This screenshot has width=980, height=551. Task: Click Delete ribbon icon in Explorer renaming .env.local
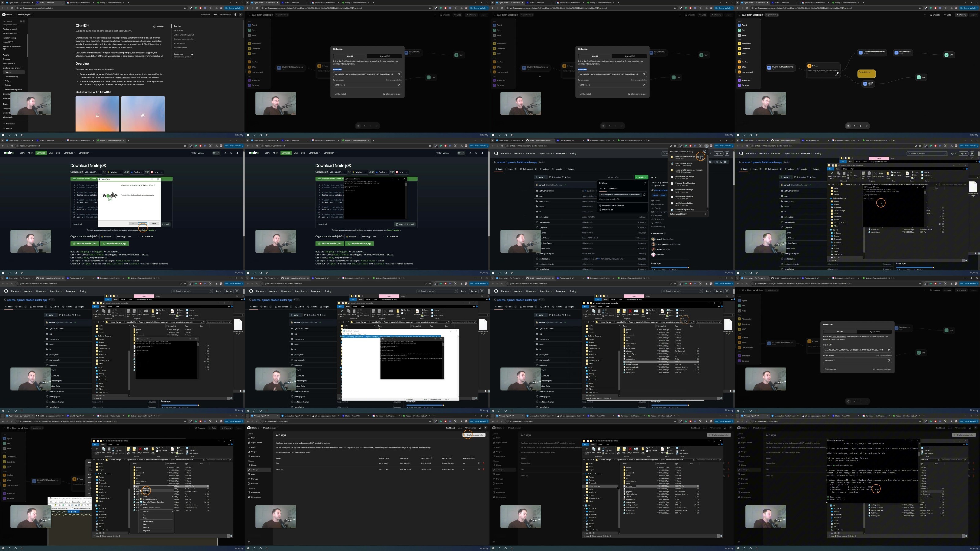[x=630, y=450]
